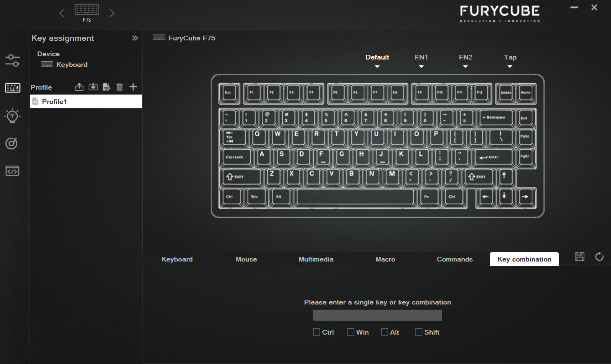This screenshot has height=364, width=611.
Task: Select the Home key on keyboard diagram
Action: [526, 93]
